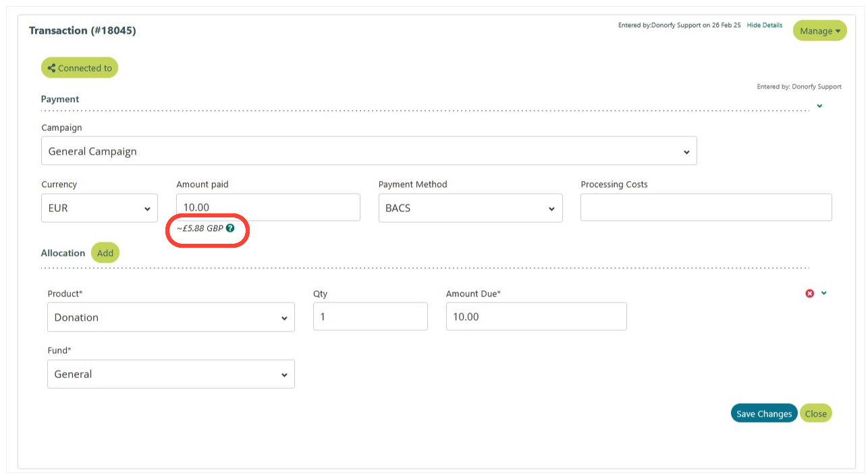Click the Connected to button
This screenshot has width=868, height=474.
(x=80, y=68)
